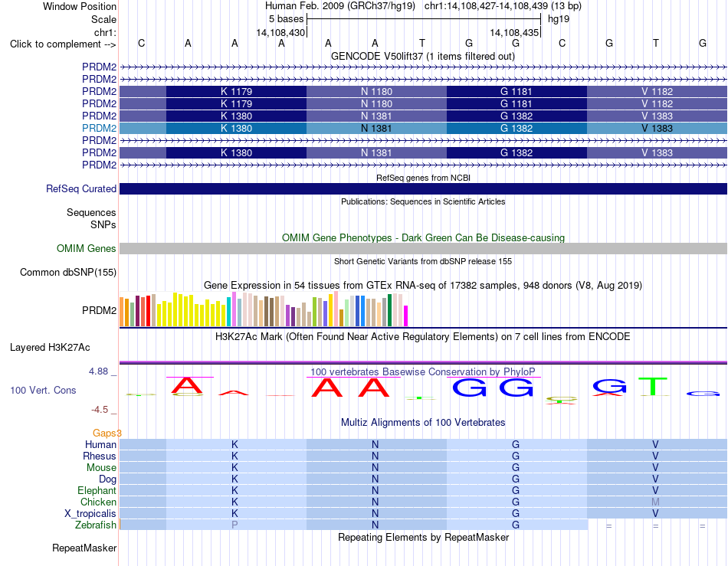Image resolution: width=728 pixels, height=566 pixels.
Task: Click 'Human Feb. 2009 (GRCh37/hg19)' assembly text
Action: point(342,6)
